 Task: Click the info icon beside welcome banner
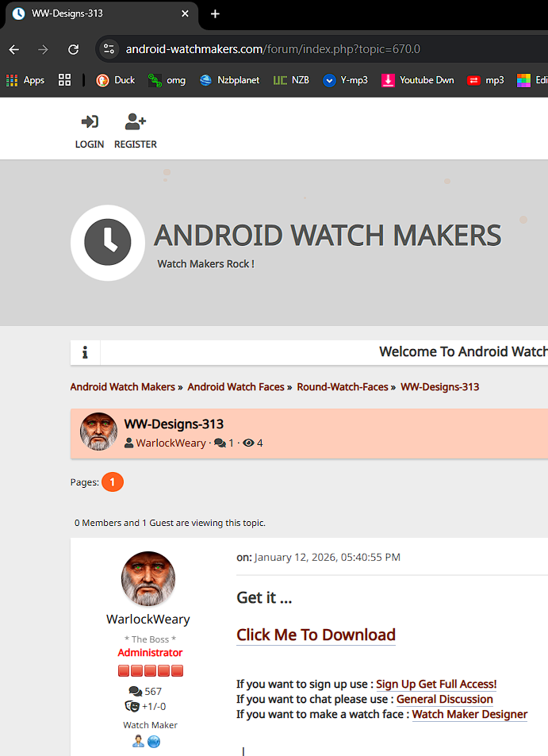coord(86,353)
